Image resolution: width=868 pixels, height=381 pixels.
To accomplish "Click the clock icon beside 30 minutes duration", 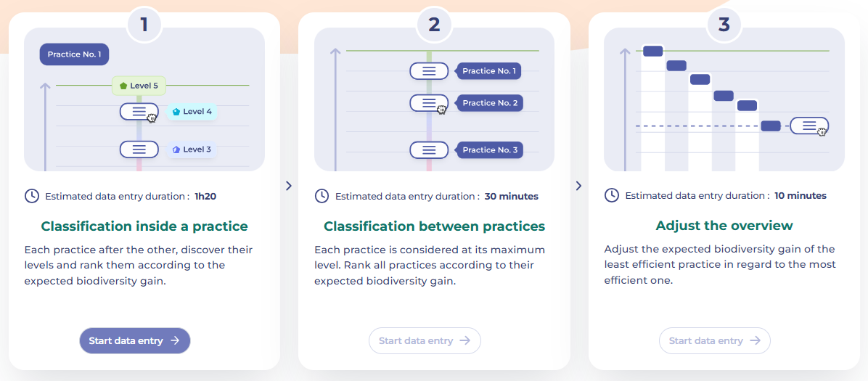I will coord(322,195).
